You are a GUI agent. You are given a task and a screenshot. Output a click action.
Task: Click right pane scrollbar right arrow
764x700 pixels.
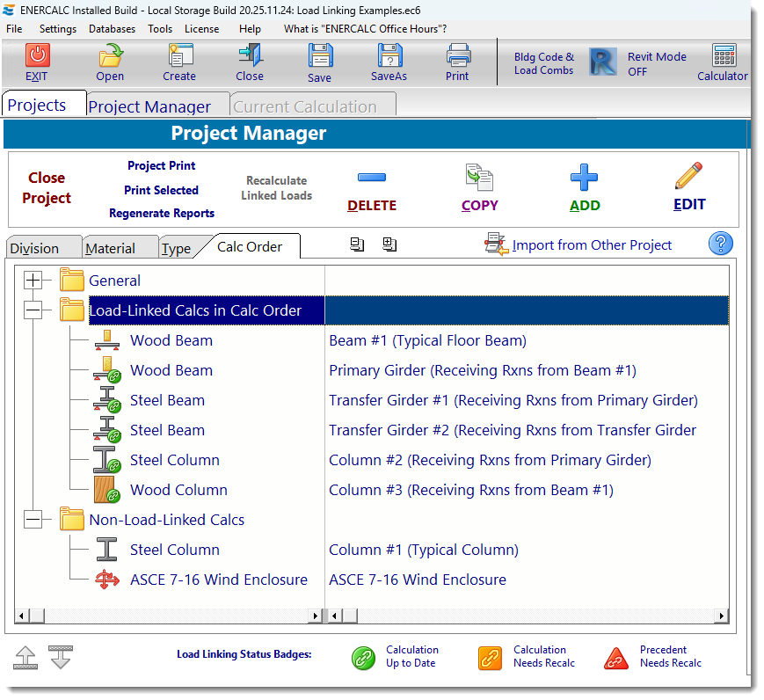click(x=722, y=616)
